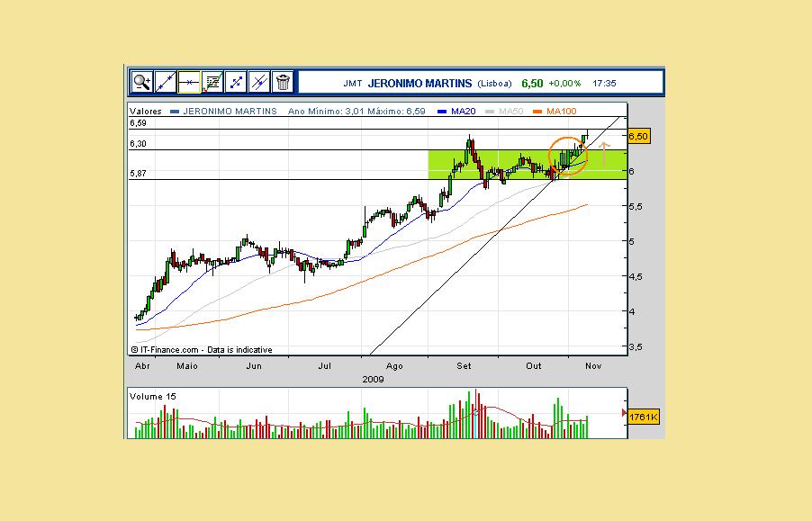Select the dashed segment line tool
812x521 pixels.
[236, 82]
